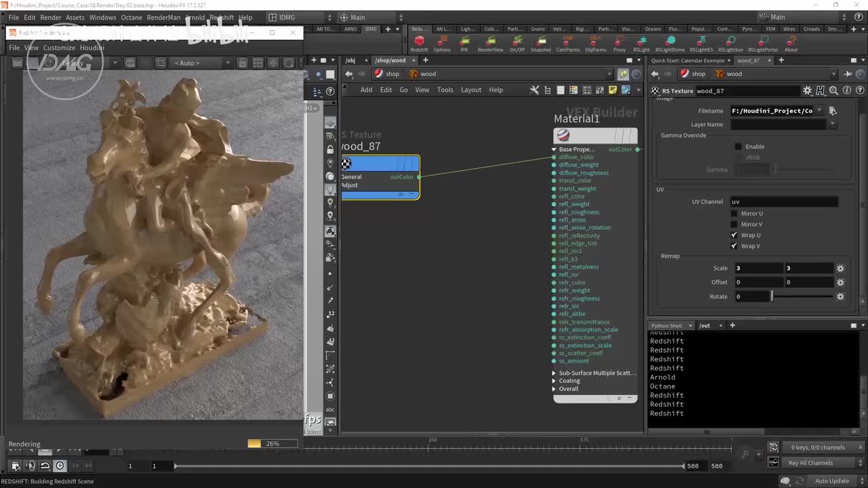Viewport: 868px width, 488px height.
Task: Expand the Sub-Surface Multiple Scatter section
Action: (554, 373)
